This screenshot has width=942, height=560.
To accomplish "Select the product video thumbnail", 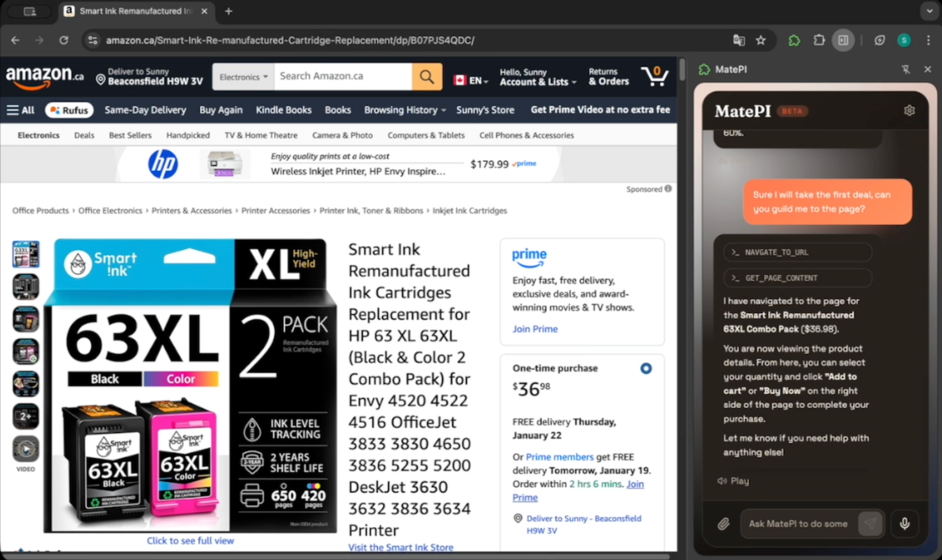I will pos(26,449).
